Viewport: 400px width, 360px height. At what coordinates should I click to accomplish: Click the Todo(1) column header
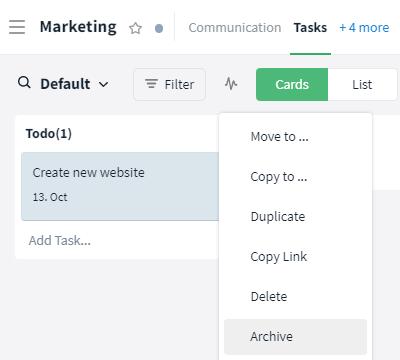pyautogui.click(x=49, y=134)
